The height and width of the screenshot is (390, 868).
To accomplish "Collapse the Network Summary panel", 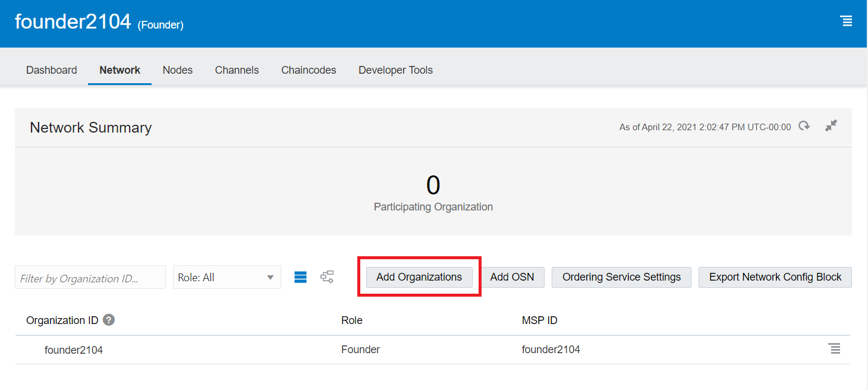I will click(x=831, y=125).
